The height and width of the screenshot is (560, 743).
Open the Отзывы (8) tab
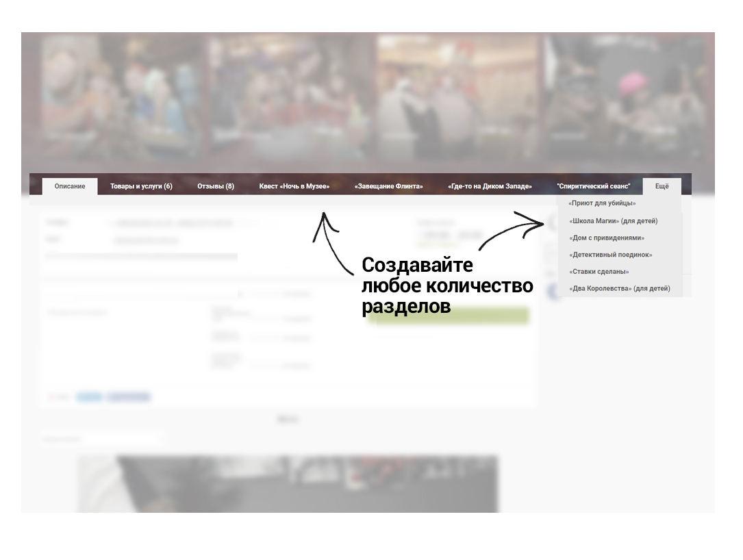tap(216, 186)
